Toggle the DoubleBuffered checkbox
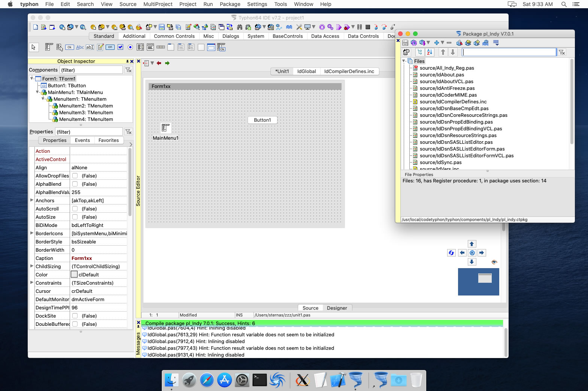This screenshot has width=588, height=391. [75, 324]
